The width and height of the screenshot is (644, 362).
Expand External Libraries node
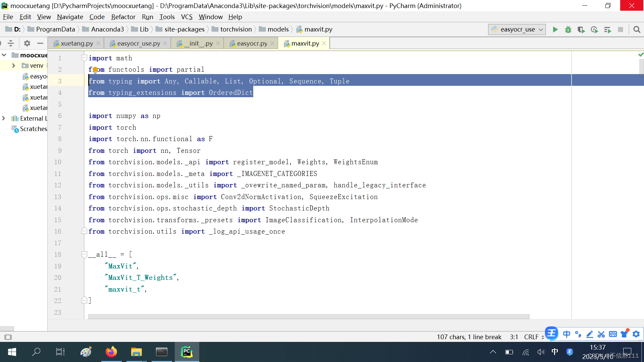[4, 118]
